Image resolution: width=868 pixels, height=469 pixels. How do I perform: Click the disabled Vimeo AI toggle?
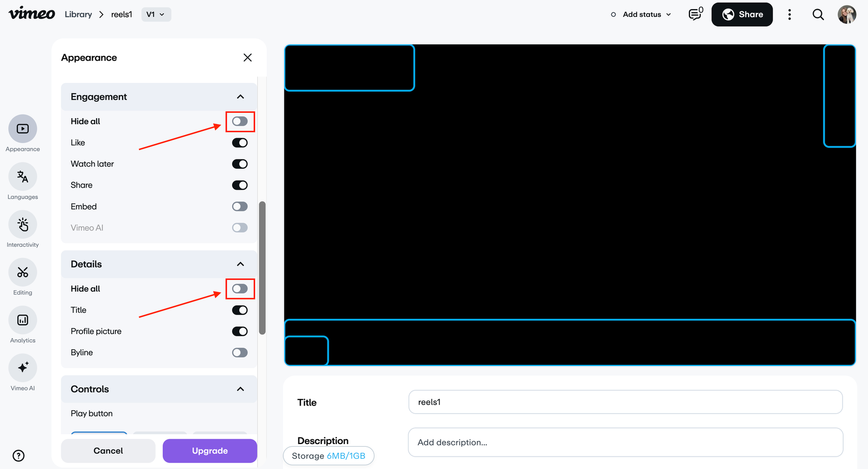(240, 228)
